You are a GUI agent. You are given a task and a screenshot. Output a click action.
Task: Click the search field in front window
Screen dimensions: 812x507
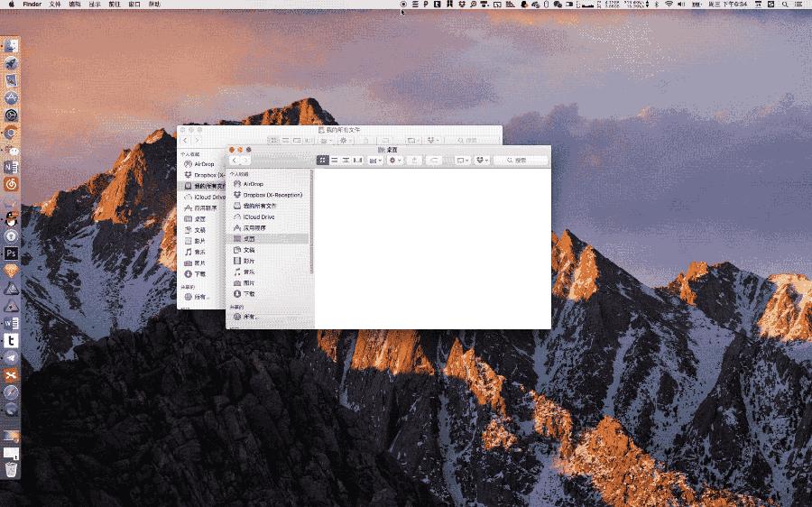point(521,160)
